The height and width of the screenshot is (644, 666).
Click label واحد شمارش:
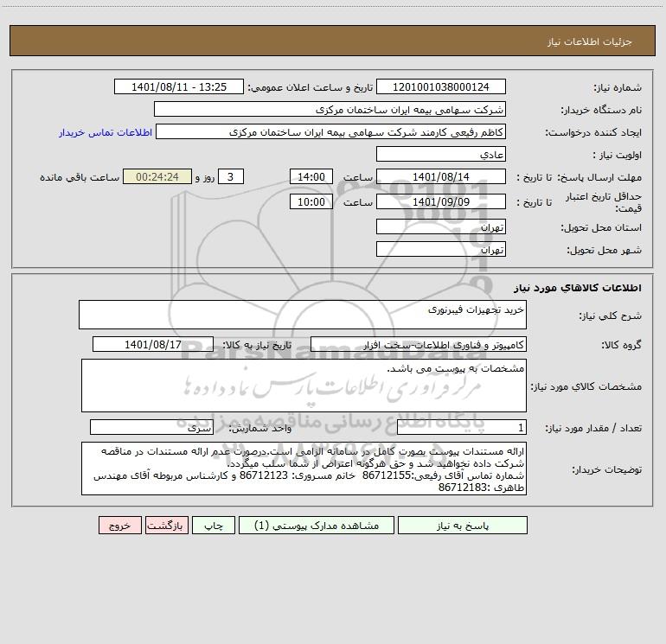(x=260, y=429)
